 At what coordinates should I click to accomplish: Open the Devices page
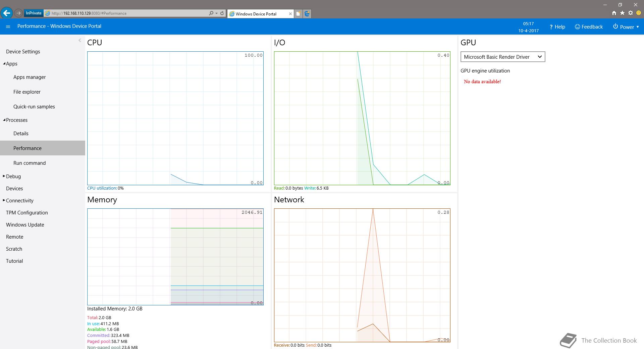[14, 188]
